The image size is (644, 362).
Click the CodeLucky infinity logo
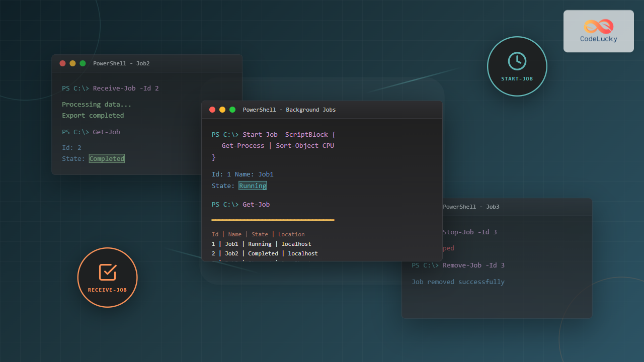click(x=598, y=26)
